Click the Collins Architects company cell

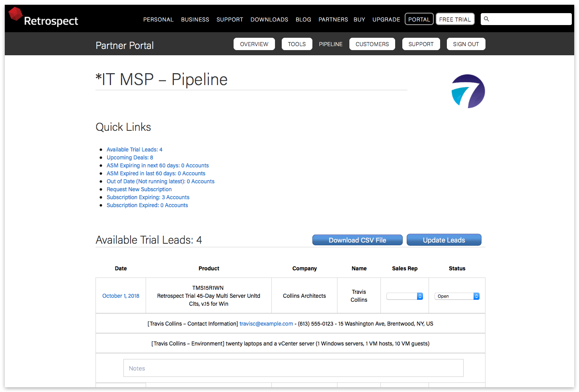pyautogui.click(x=304, y=296)
